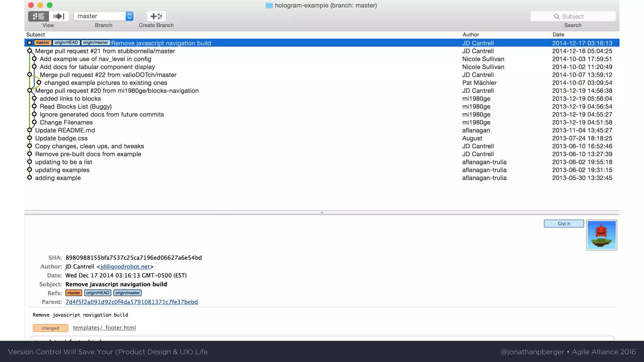The width and height of the screenshot is (644, 362).
Task: Click the search magnifier icon
Action: coord(557,17)
